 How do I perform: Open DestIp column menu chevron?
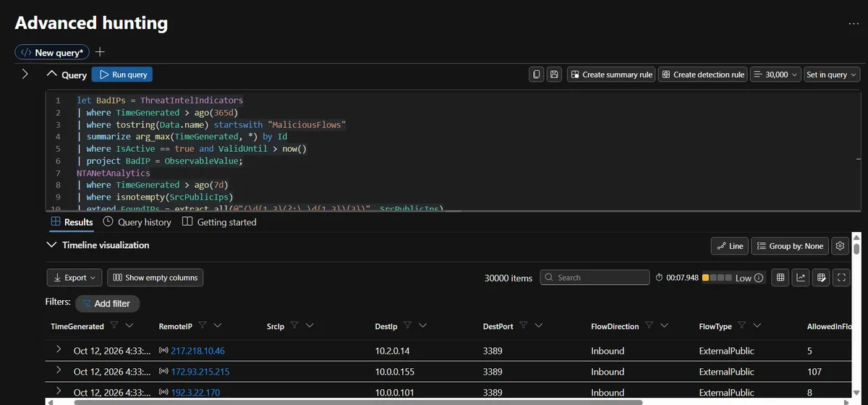point(422,326)
